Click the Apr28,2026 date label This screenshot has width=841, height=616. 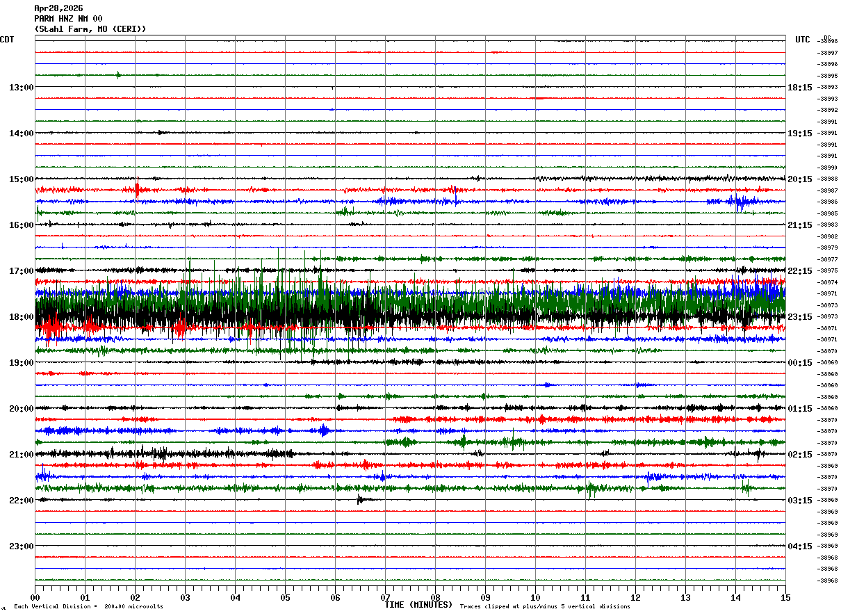click(x=58, y=8)
